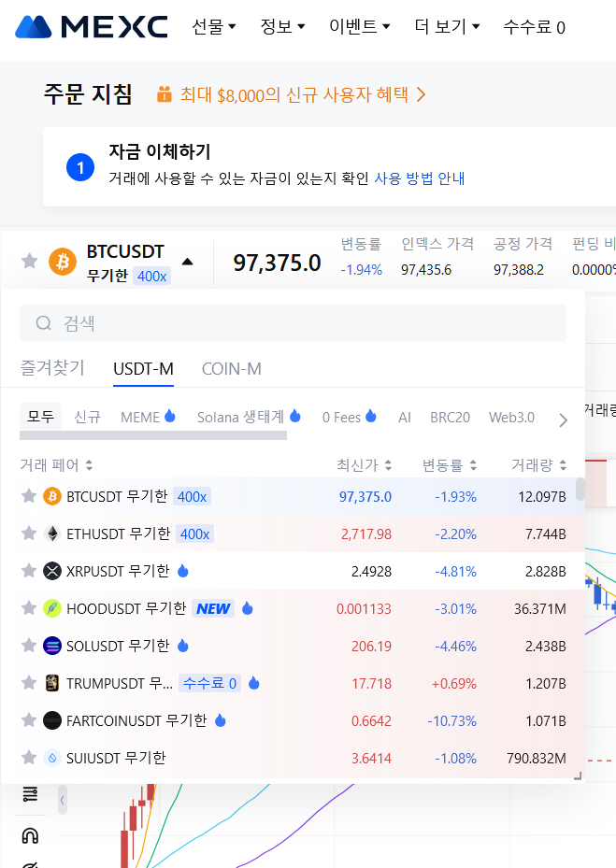This screenshot has height=868, width=616.
Task: Sort by 거래량 column
Action: click(538, 465)
